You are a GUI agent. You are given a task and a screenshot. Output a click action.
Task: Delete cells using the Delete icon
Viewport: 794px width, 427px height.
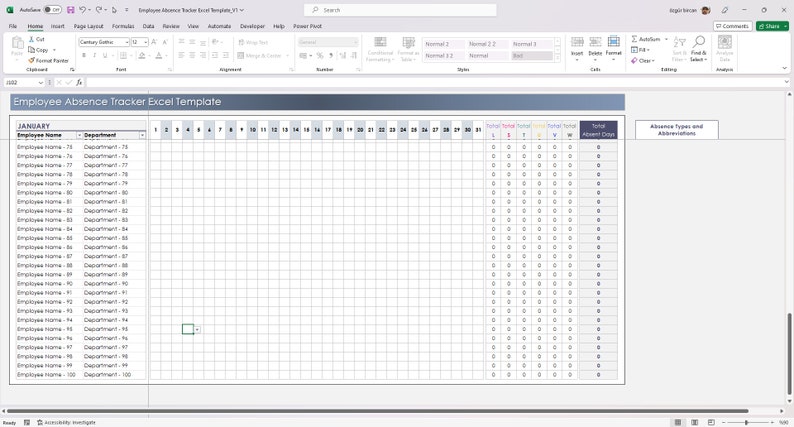click(595, 48)
